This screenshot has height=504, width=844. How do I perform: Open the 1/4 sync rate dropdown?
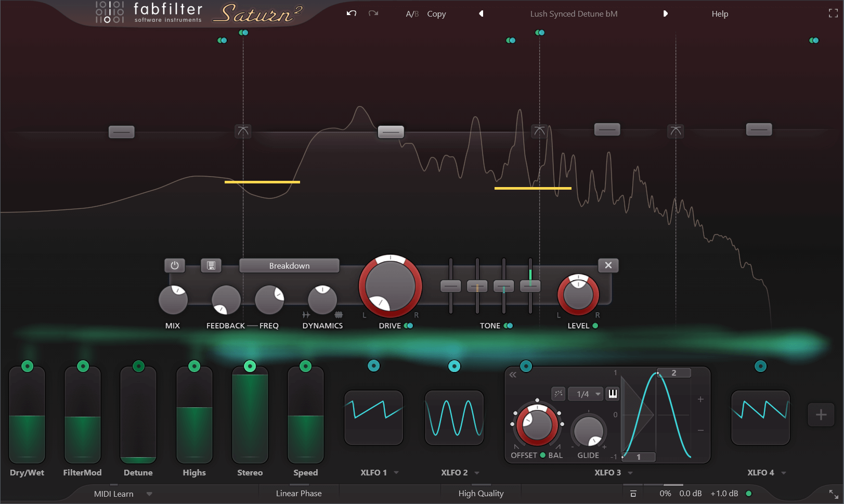click(586, 394)
